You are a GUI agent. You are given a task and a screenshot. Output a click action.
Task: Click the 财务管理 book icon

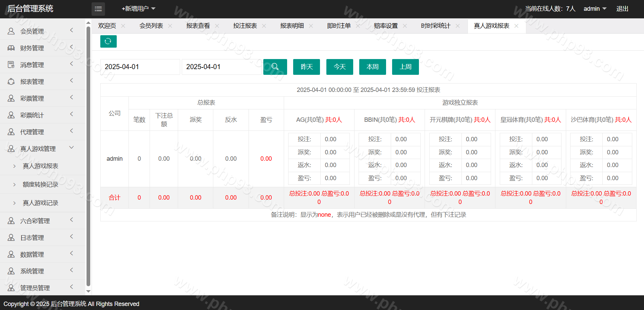11,48
